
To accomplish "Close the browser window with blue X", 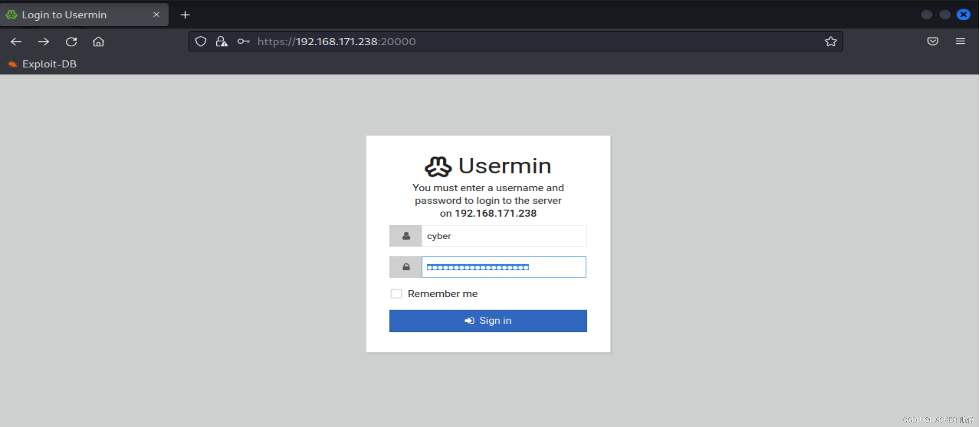I will [x=963, y=15].
